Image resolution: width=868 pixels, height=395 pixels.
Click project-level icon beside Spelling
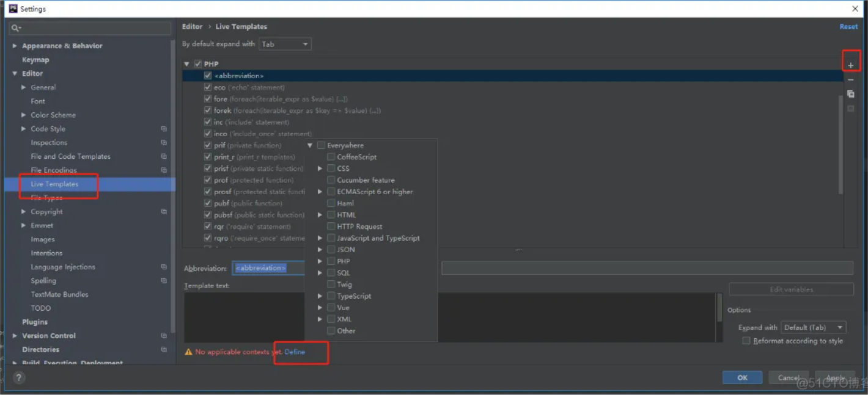pos(164,281)
